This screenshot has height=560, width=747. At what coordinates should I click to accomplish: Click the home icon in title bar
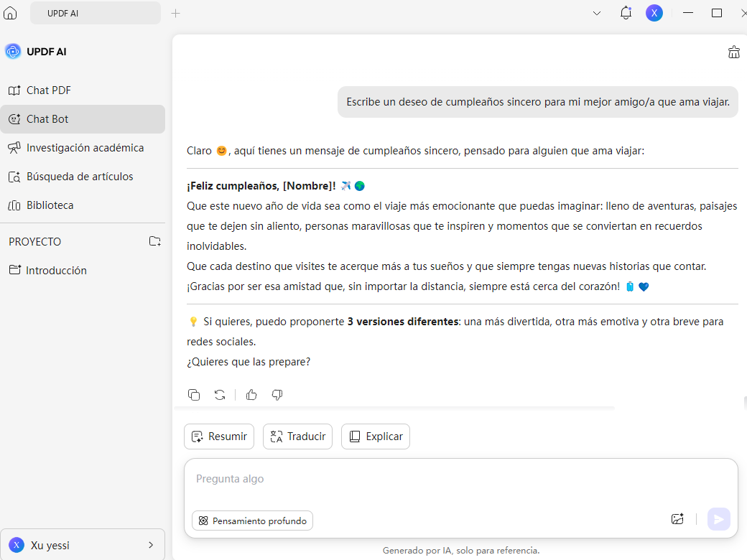tap(10, 13)
